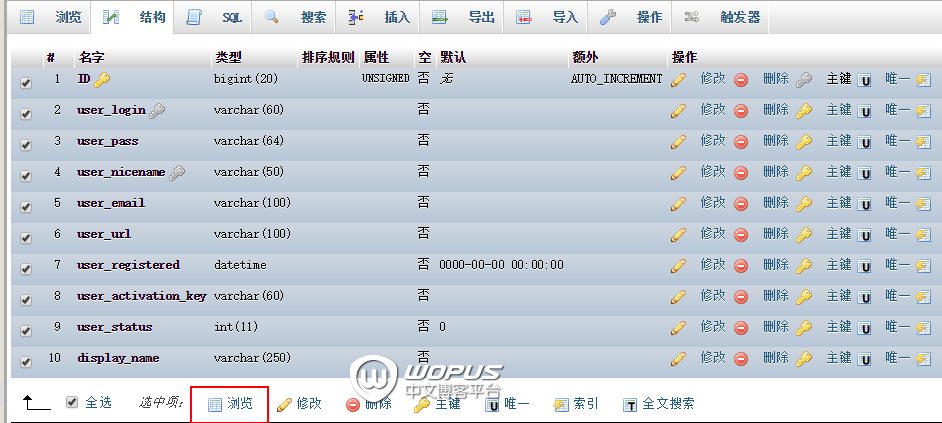Open the 导出 export tab
Viewport: 942px width, 423px height.
pyautogui.click(x=469, y=17)
